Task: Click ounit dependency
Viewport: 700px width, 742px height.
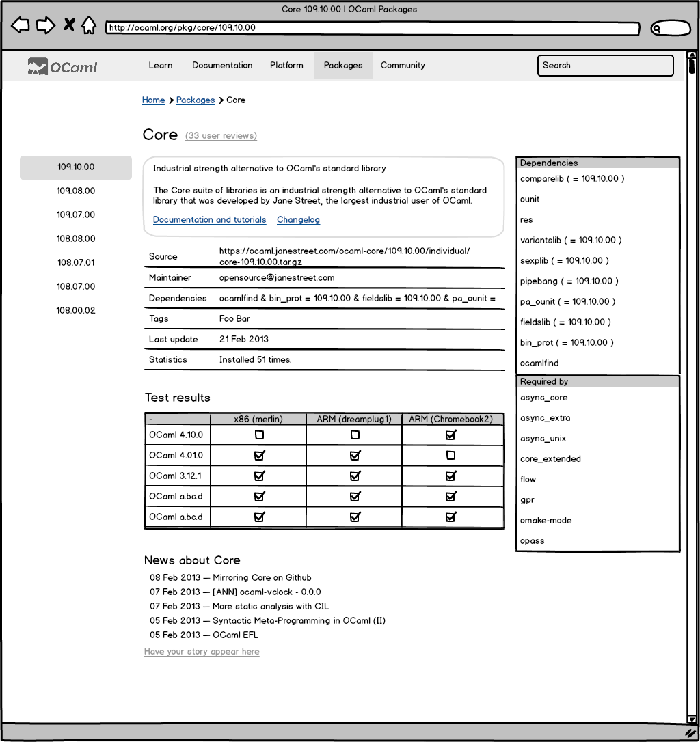Action: [x=530, y=200]
